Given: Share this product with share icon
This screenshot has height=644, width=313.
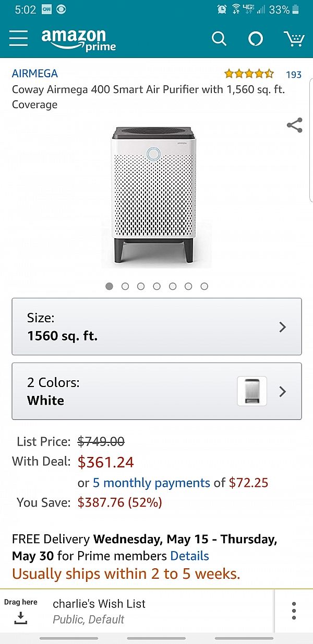Looking at the screenshot, I should pyautogui.click(x=295, y=125).
